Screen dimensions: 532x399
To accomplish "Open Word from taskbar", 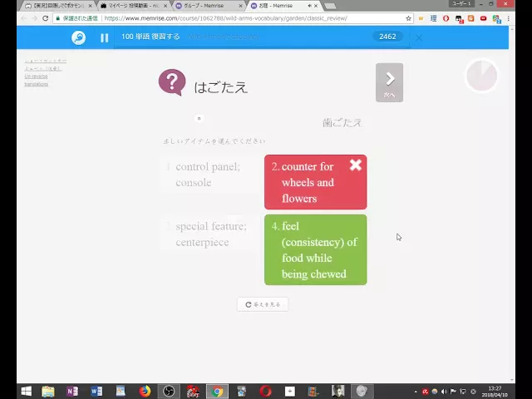I will tap(96, 392).
